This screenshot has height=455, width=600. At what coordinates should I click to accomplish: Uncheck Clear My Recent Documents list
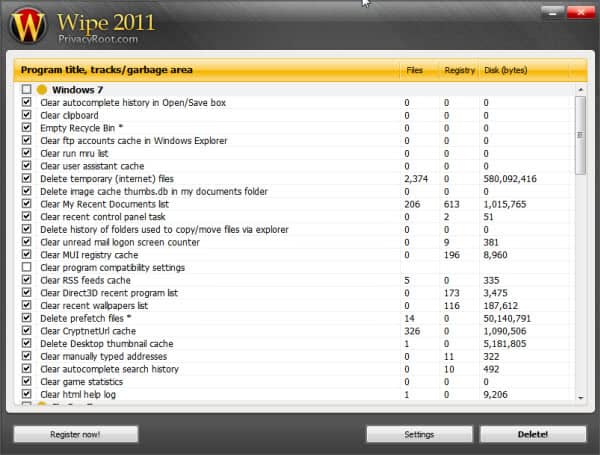(x=26, y=203)
